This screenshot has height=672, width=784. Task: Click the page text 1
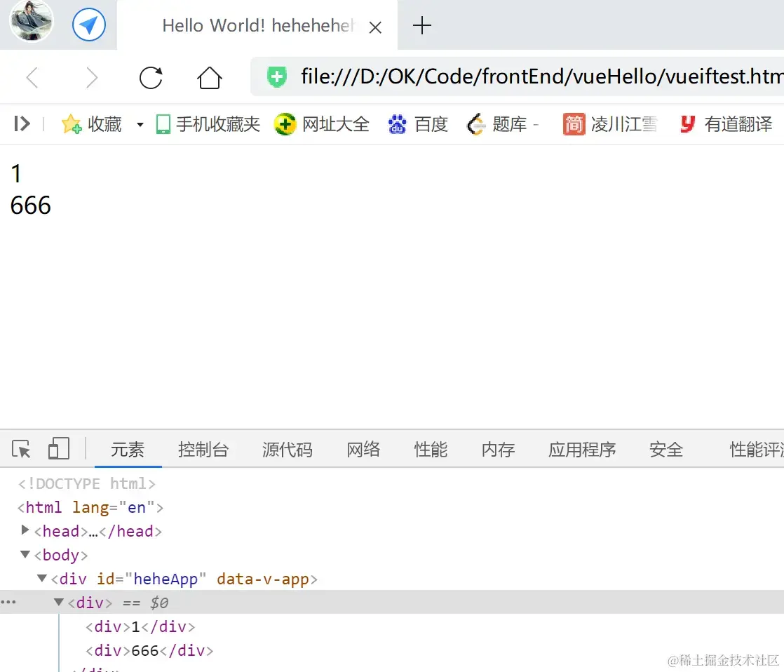click(x=16, y=174)
